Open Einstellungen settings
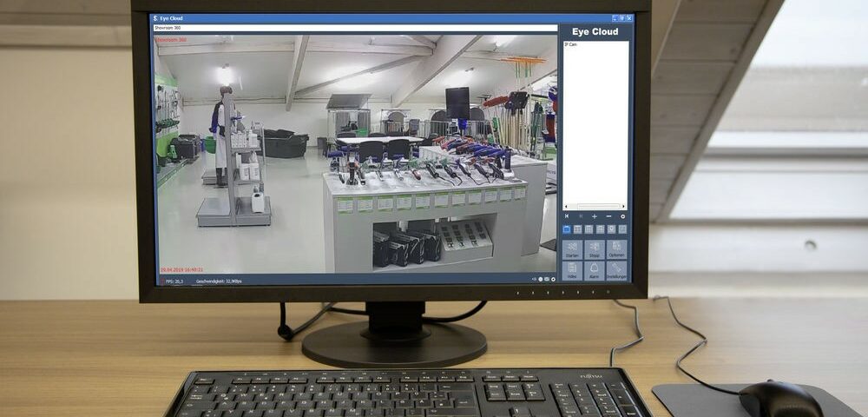The width and height of the screenshot is (868, 417). coord(616,270)
